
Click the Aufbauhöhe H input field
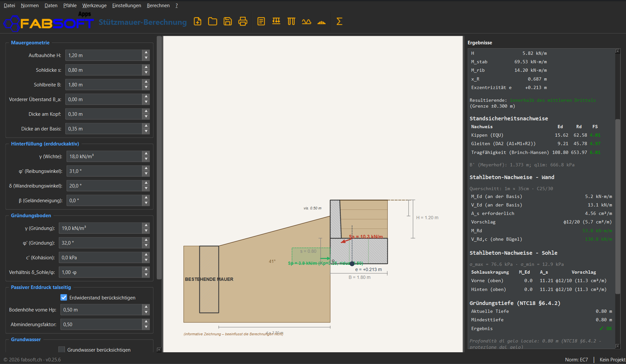(104, 55)
